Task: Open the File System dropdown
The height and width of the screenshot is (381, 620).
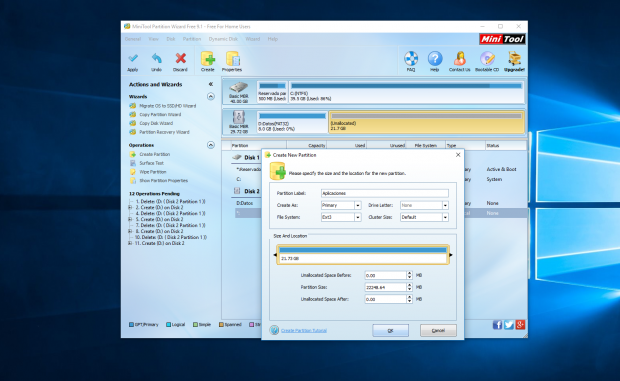Action: coord(357,217)
